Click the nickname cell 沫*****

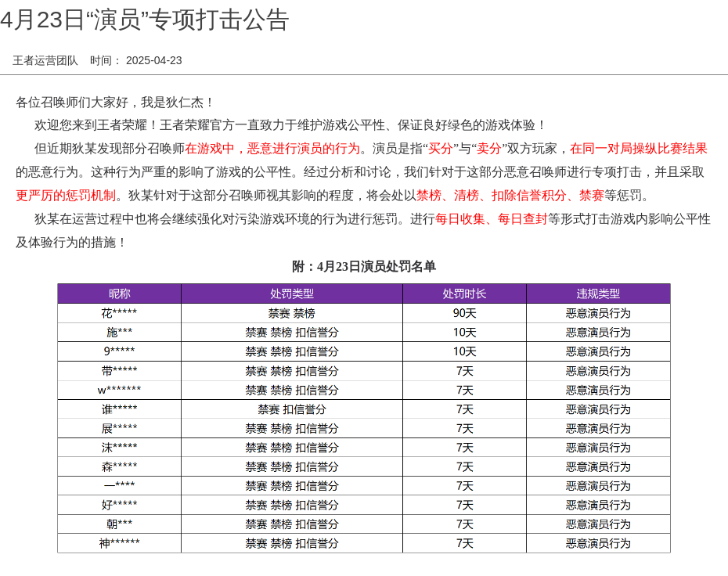(x=119, y=448)
